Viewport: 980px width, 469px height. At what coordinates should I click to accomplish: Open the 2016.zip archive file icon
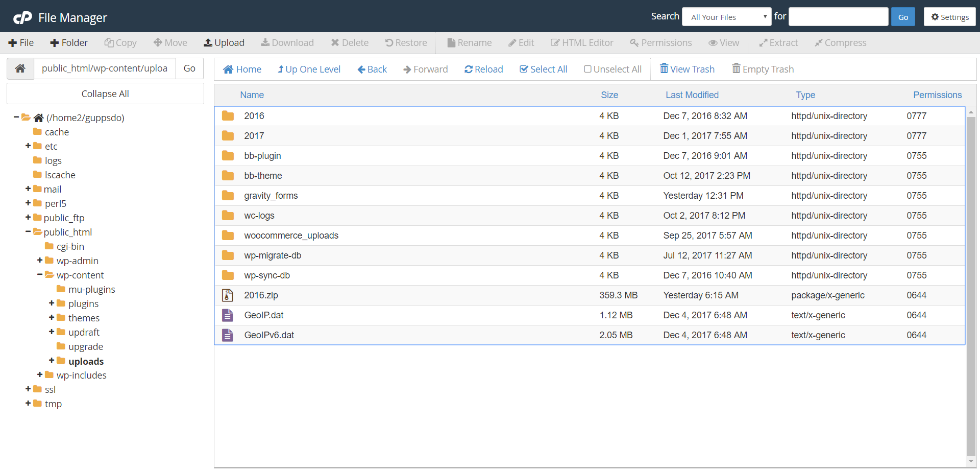click(x=228, y=295)
